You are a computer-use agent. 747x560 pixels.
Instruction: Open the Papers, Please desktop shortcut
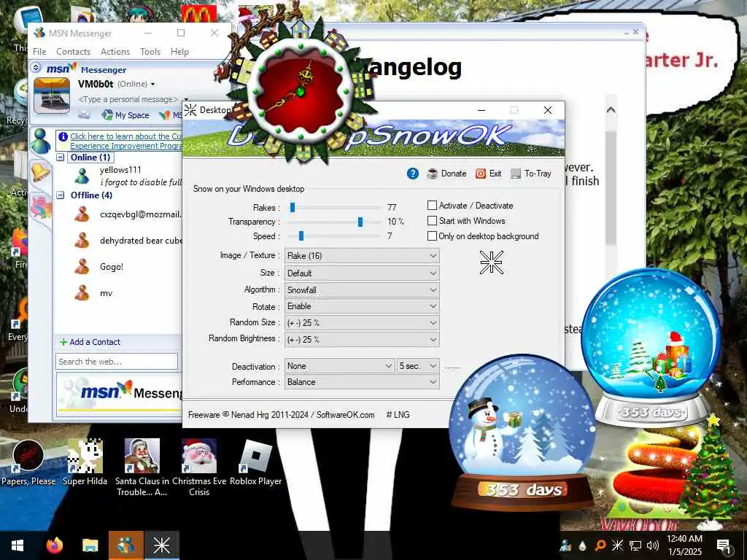(x=28, y=463)
